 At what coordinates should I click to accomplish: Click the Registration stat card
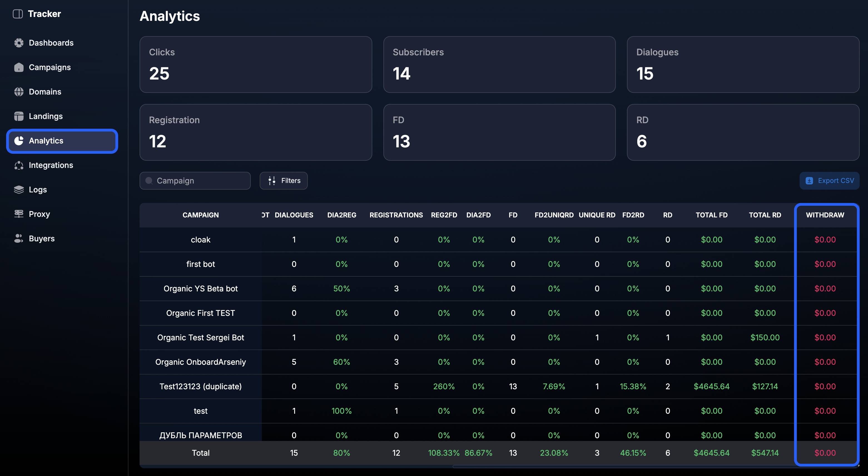tap(256, 132)
